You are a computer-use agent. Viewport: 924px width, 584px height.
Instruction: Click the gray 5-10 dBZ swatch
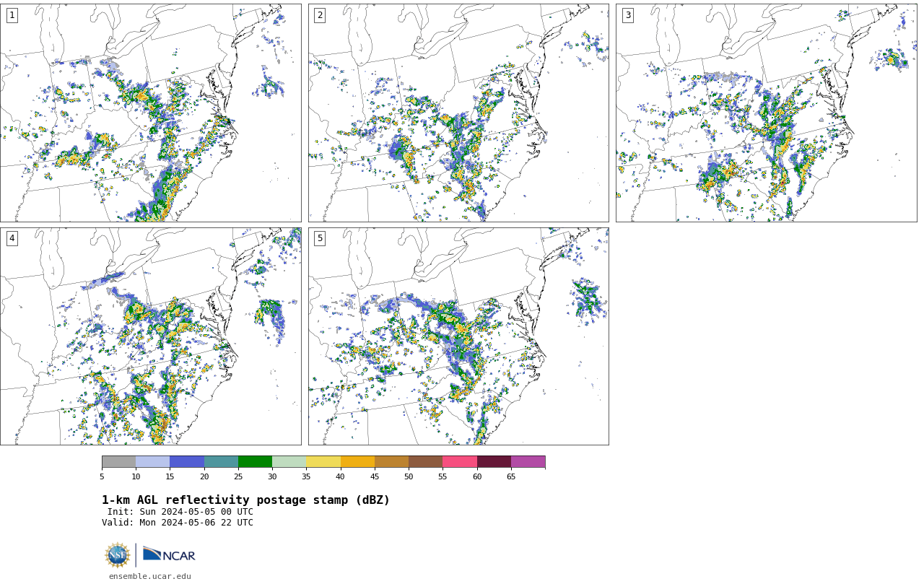118,462
